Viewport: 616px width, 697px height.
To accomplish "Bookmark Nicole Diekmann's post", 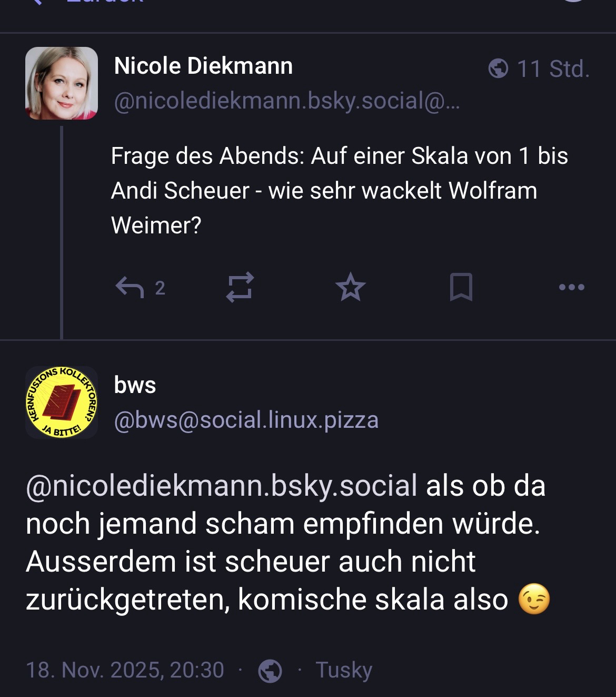I will point(461,288).
